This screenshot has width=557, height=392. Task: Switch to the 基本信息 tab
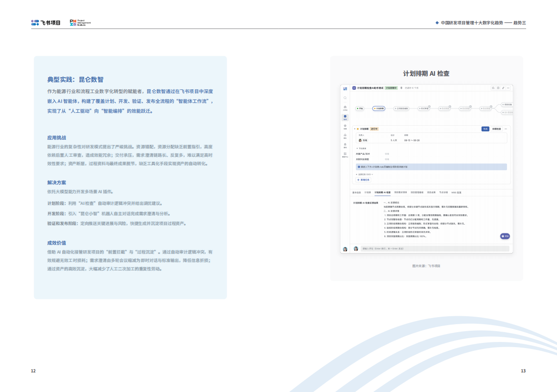(357, 192)
